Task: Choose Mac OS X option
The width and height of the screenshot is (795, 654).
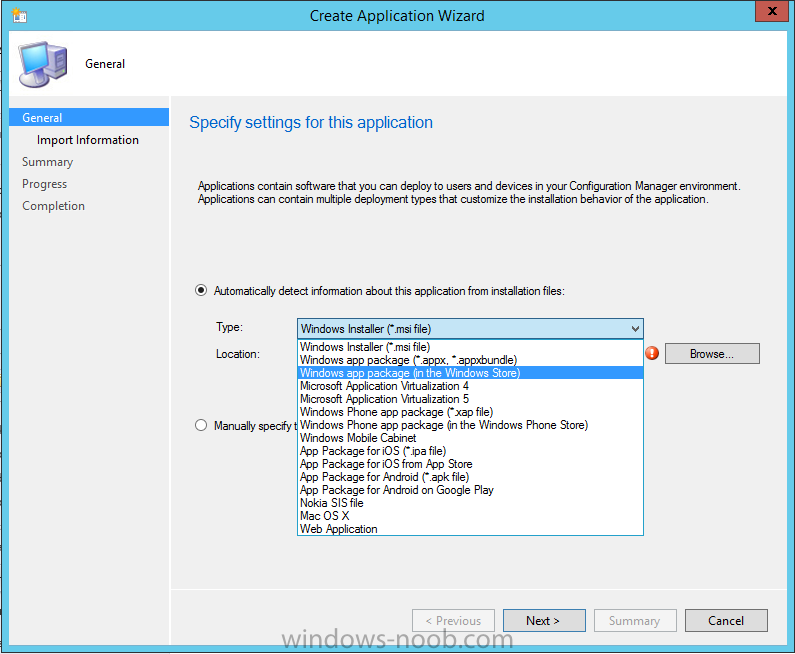Action: [470, 516]
